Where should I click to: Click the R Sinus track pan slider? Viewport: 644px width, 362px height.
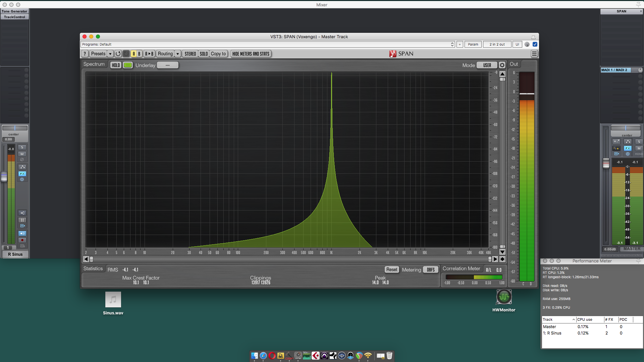15,128
